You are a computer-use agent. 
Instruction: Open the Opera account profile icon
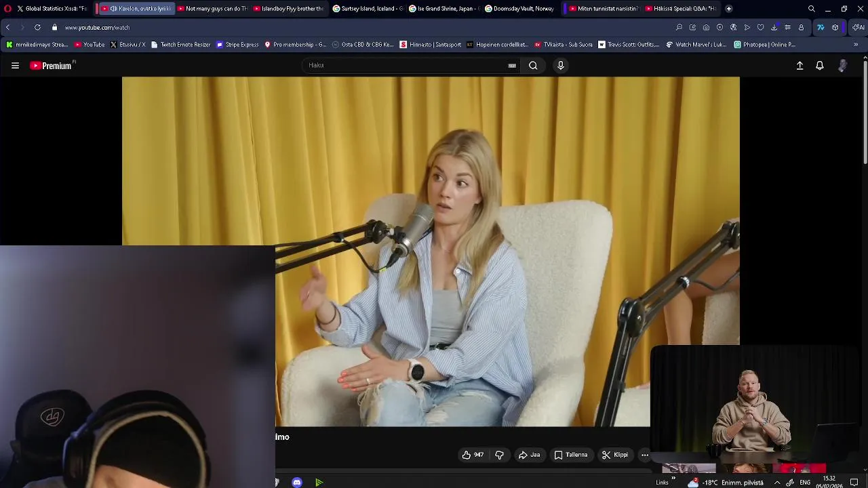(801, 28)
